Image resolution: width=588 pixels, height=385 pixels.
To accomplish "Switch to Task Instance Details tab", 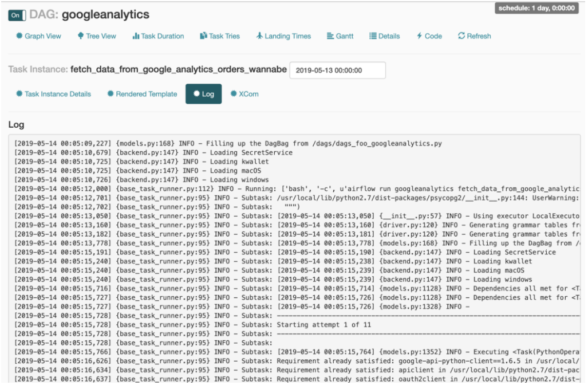I will click(54, 94).
